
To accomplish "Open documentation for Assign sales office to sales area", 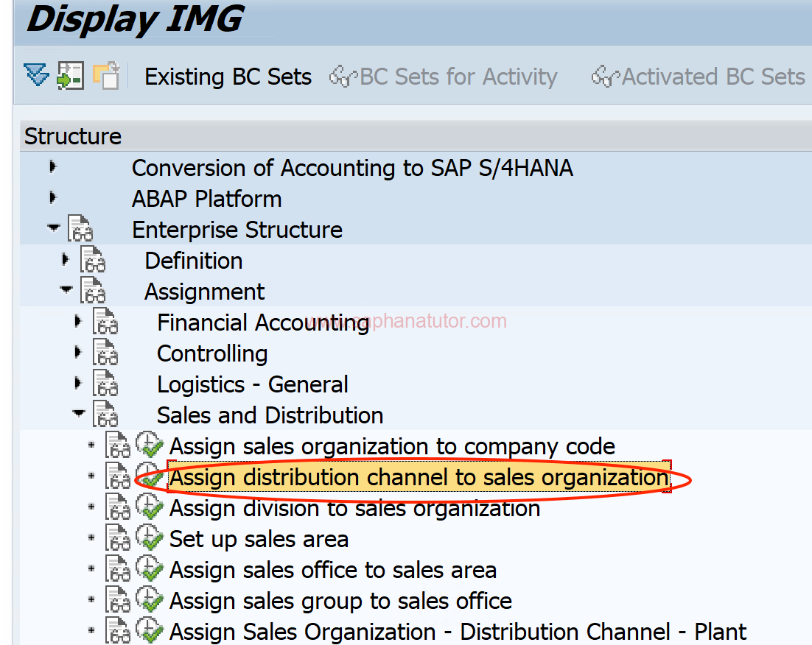I will pos(118,569).
